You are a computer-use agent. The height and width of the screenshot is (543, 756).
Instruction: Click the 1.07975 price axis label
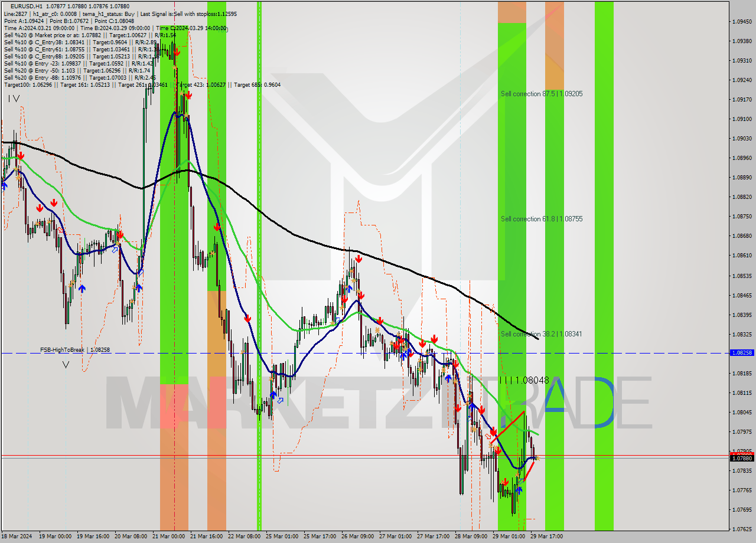point(742,431)
